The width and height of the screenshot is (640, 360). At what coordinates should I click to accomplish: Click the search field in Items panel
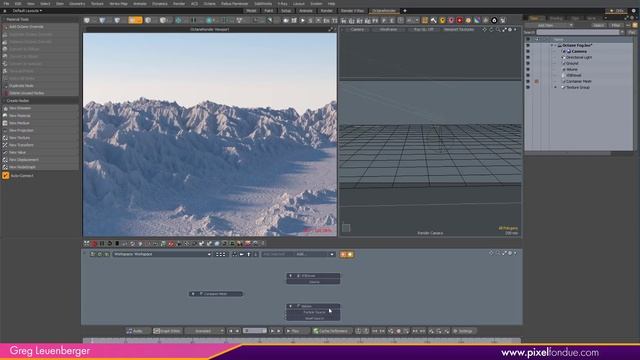578,32
